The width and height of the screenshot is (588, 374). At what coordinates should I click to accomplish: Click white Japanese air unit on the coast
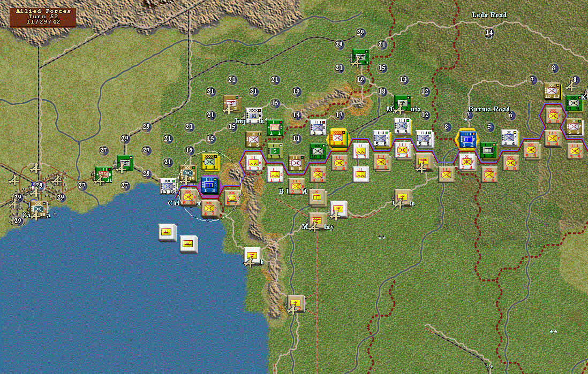pyautogui.click(x=252, y=256)
